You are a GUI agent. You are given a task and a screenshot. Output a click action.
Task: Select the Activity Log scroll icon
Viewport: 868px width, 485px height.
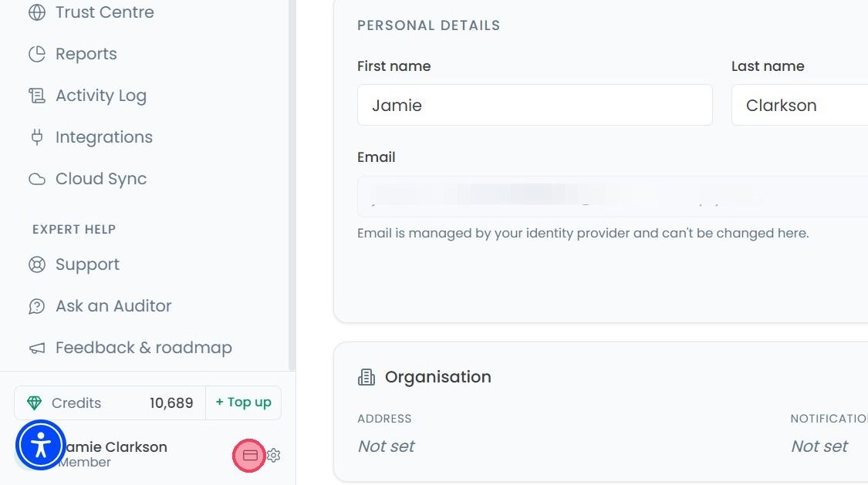click(x=37, y=96)
